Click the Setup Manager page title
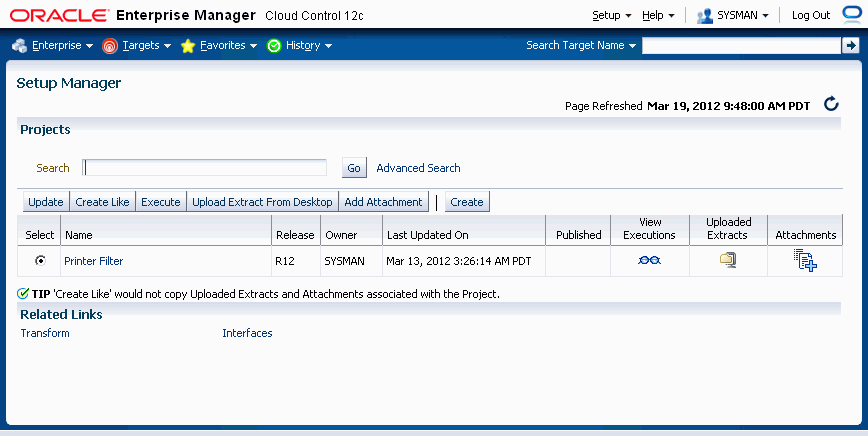The height and width of the screenshot is (436, 868). [69, 84]
